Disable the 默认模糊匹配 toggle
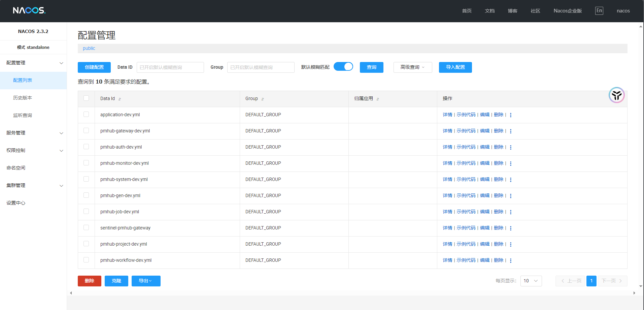Image resolution: width=644 pixels, height=310 pixels. [x=343, y=66]
